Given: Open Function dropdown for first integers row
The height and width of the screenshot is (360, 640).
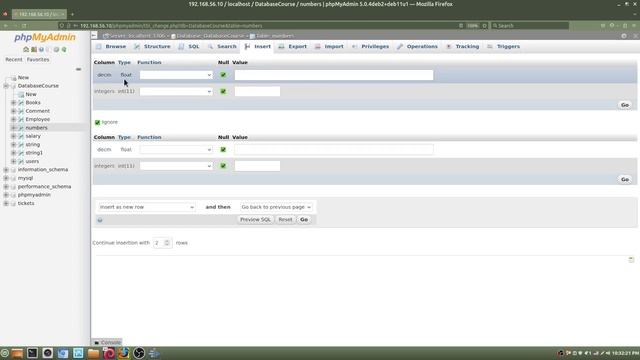Looking at the screenshot, I should click(x=176, y=91).
